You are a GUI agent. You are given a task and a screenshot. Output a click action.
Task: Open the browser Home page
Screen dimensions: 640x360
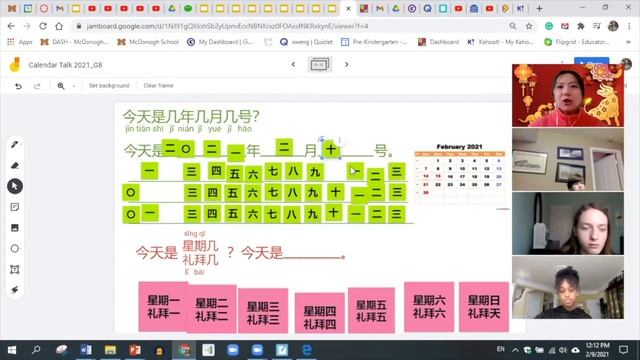[x=59, y=26]
